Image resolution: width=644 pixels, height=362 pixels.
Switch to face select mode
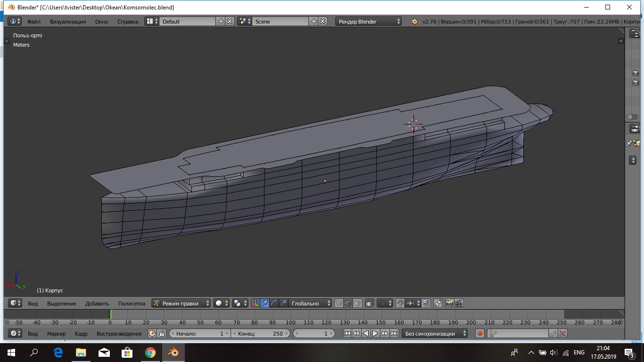coord(357,304)
